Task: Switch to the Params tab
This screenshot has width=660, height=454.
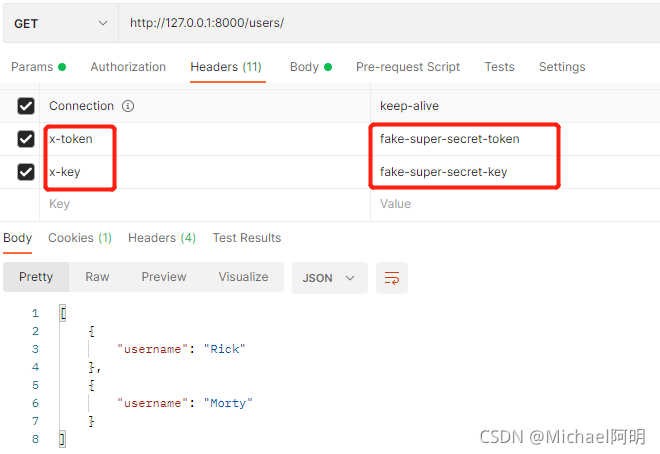Action: [x=38, y=67]
